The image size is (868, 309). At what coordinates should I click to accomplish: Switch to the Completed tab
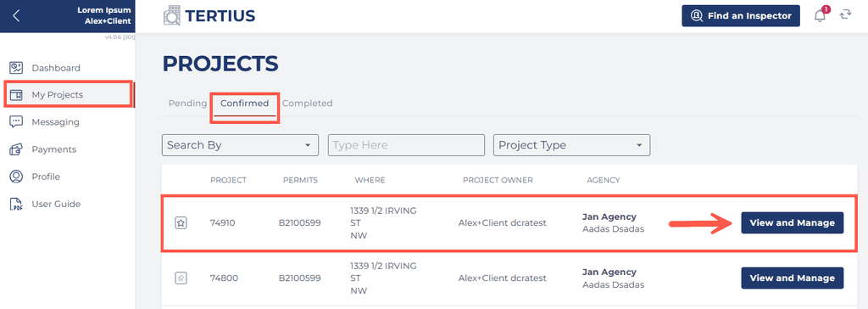[307, 104]
